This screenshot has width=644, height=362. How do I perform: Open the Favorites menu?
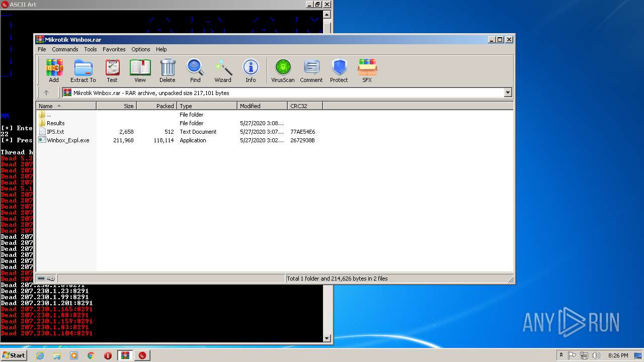(x=114, y=49)
